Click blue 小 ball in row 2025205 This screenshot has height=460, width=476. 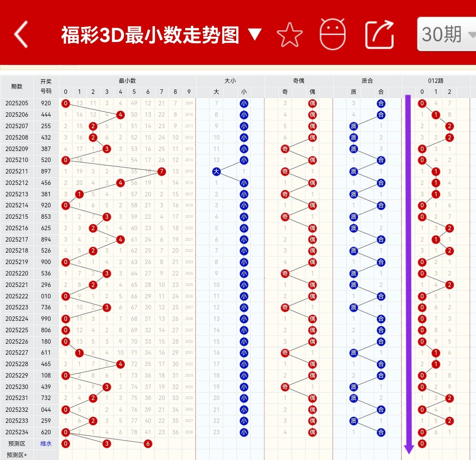pos(244,103)
